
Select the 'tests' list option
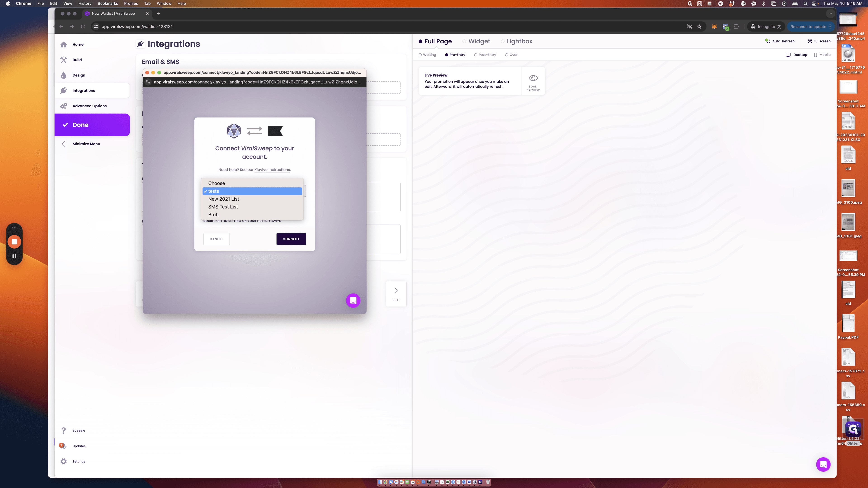[252, 191]
